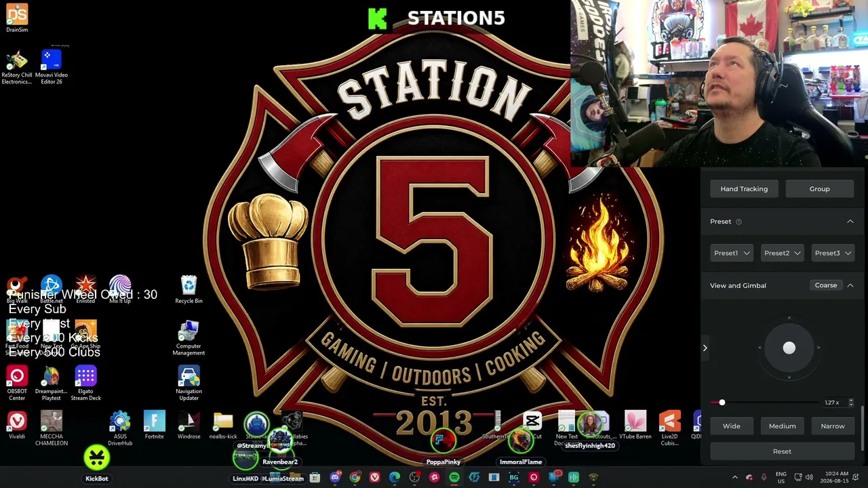The height and width of the screenshot is (488, 868).
Task: Collapse the Preset section
Action: 850,222
